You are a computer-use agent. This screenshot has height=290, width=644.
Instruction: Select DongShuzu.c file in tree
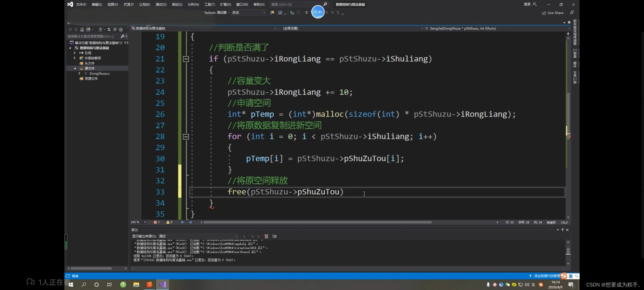coord(100,73)
